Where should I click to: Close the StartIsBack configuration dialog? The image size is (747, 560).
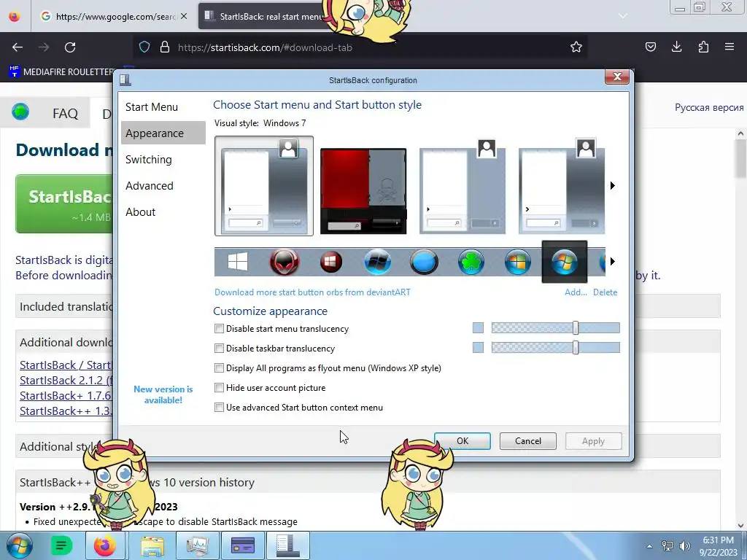pyautogui.click(x=617, y=77)
